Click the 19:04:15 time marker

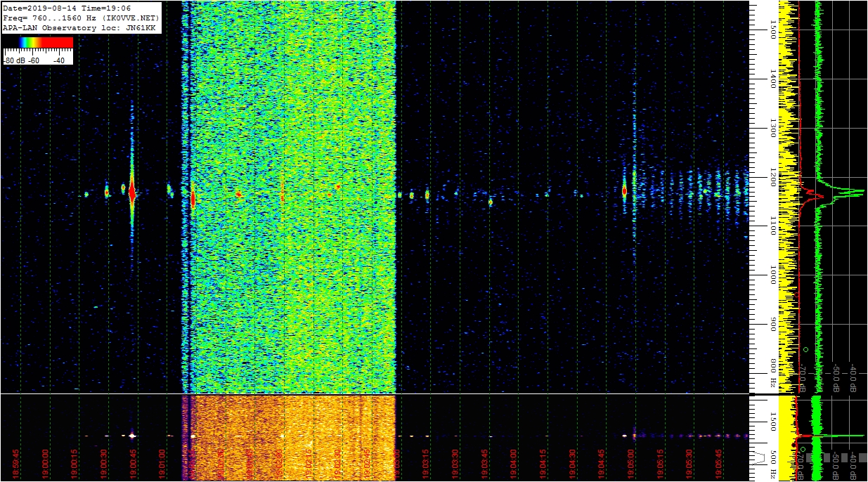point(544,464)
